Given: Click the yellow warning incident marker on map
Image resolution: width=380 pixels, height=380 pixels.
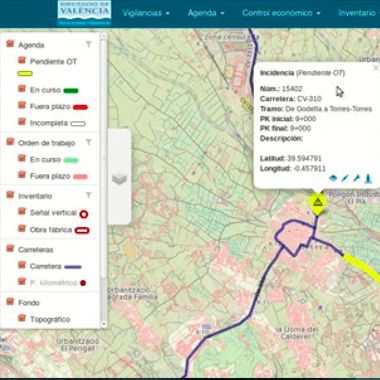Looking at the screenshot, I should tap(317, 203).
